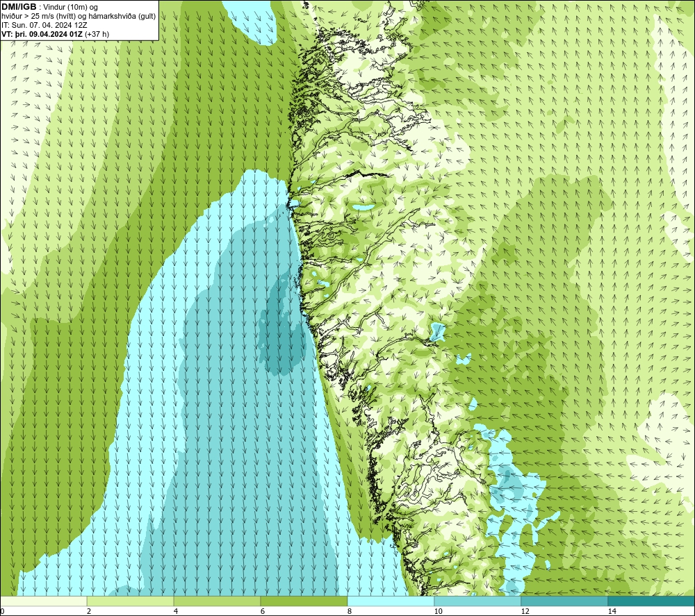
Task: Click the DMI/IGB title text
Action: tap(19, 7)
